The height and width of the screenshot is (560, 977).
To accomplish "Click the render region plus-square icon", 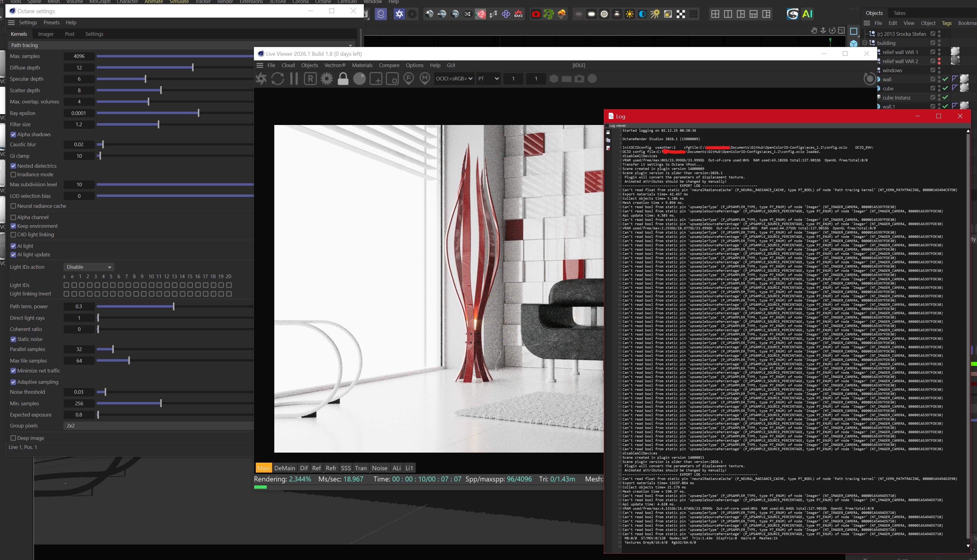I will coord(376,79).
